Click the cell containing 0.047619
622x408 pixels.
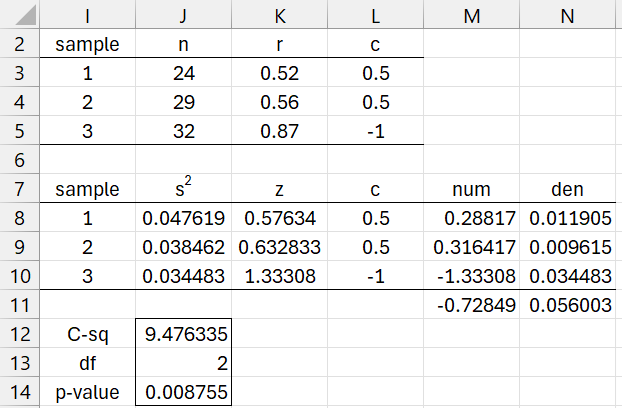(183, 218)
